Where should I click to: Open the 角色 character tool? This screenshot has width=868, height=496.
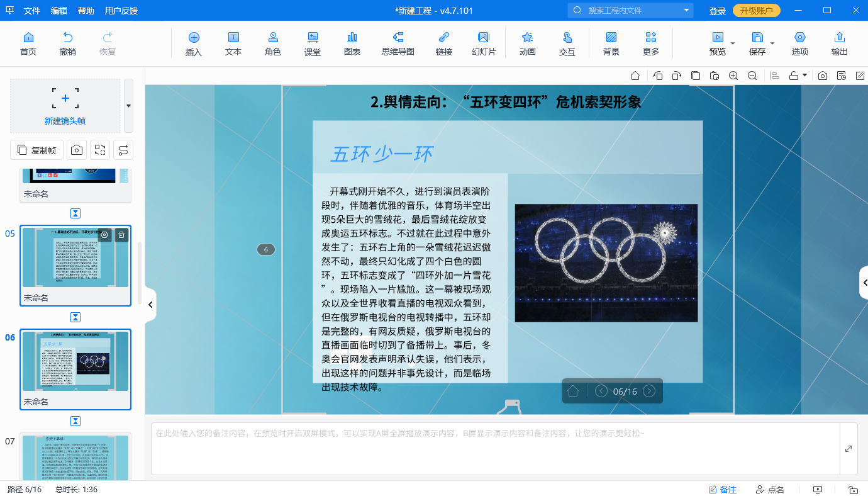click(x=273, y=43)
